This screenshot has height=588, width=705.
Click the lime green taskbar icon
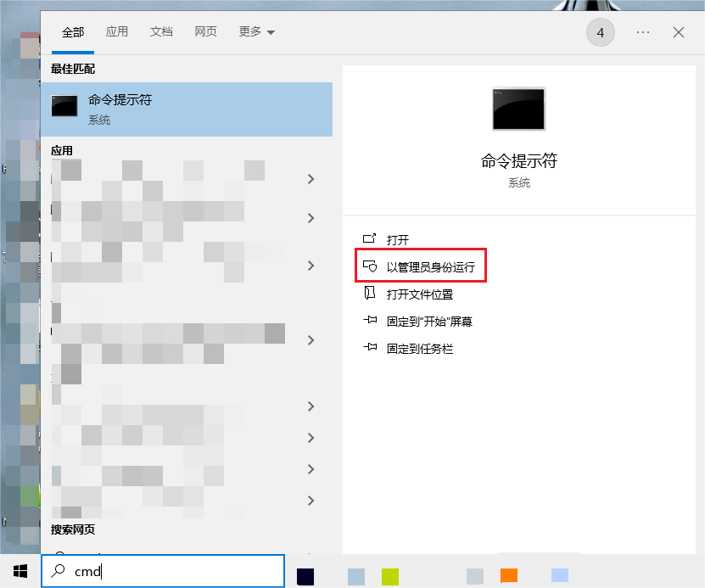[x=390, y=577]
